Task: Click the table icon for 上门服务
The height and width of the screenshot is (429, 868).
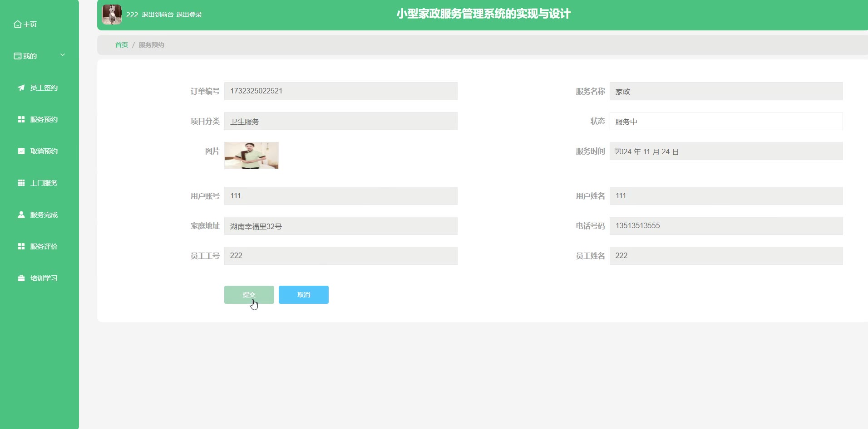Action: 21,183
